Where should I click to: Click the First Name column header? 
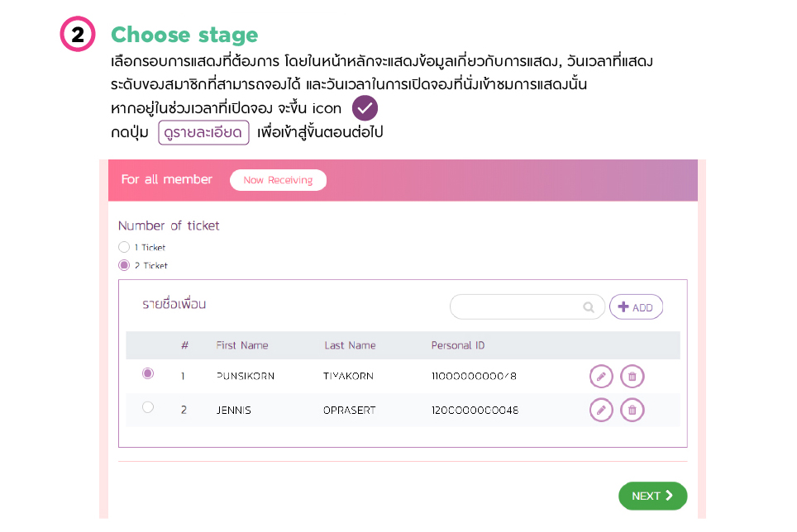pyautogui.click(x=242, y=345)
